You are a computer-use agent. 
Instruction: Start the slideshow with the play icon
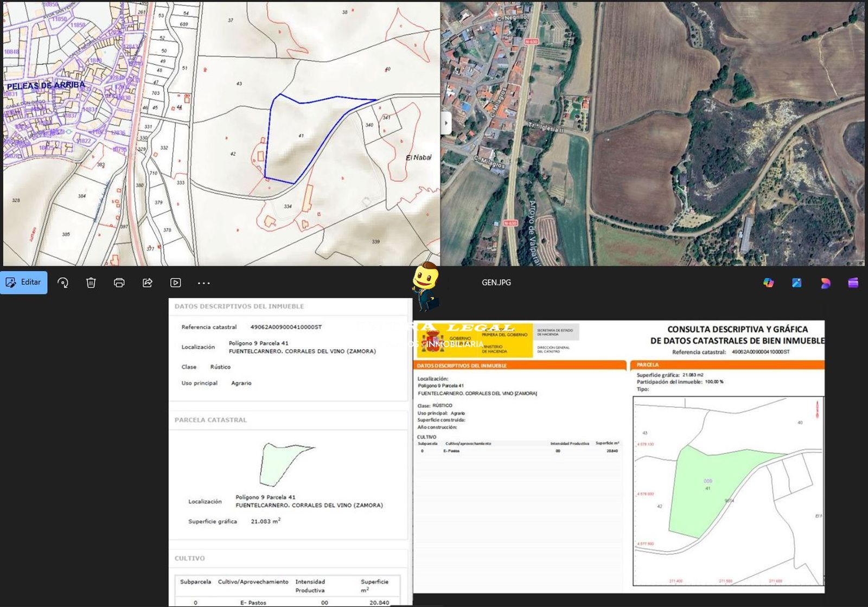176,283
